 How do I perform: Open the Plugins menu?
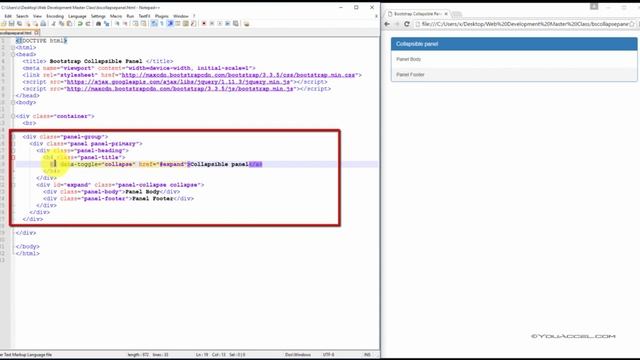[x=162, y=16]
